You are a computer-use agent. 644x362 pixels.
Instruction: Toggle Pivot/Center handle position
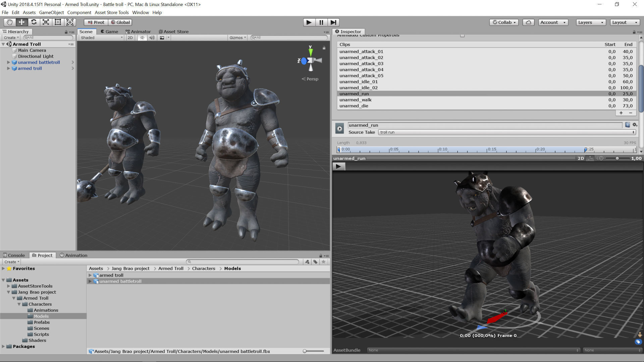click(96, 22)
